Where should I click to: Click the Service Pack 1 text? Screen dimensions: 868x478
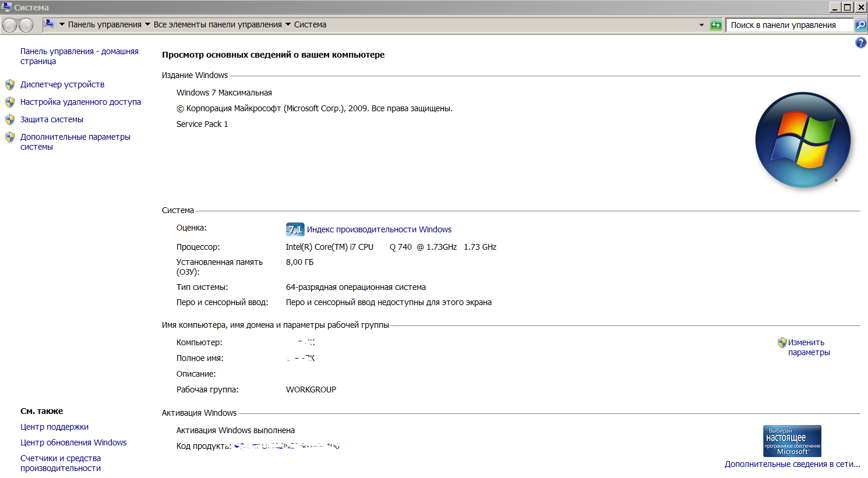tap(202, 124)
